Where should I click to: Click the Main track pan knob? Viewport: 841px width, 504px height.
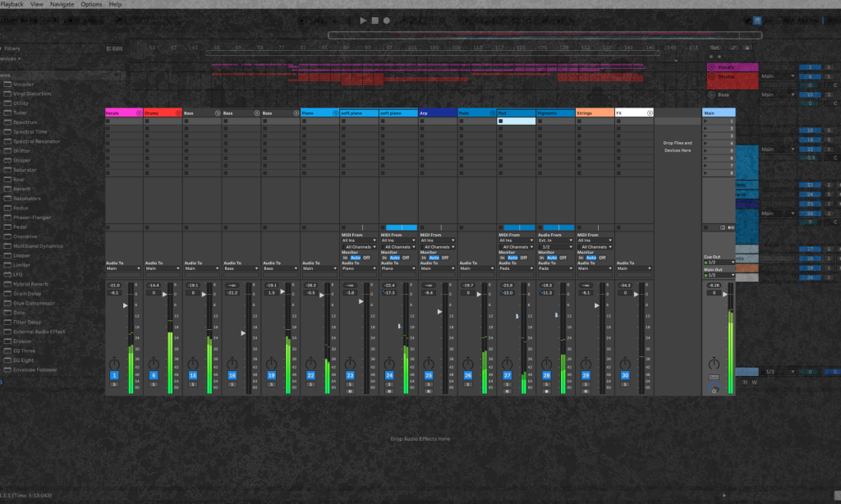coord(714,363)
